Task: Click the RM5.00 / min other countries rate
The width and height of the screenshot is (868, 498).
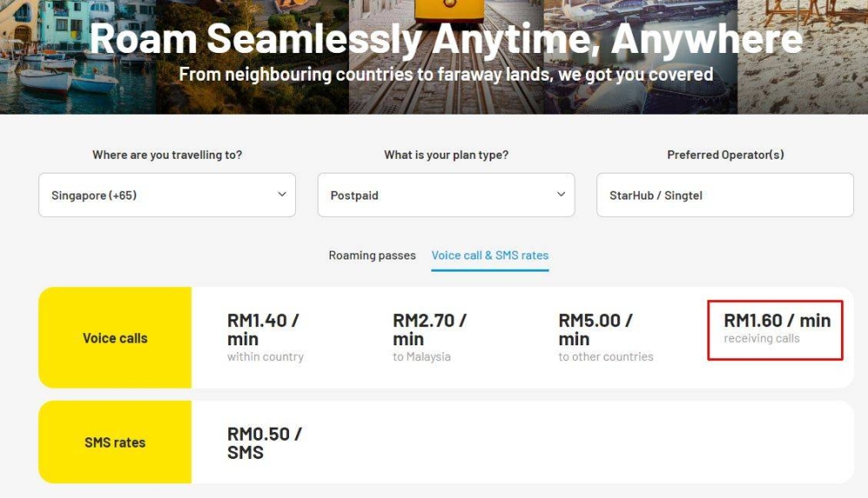Action: click(x=606, y=337)
